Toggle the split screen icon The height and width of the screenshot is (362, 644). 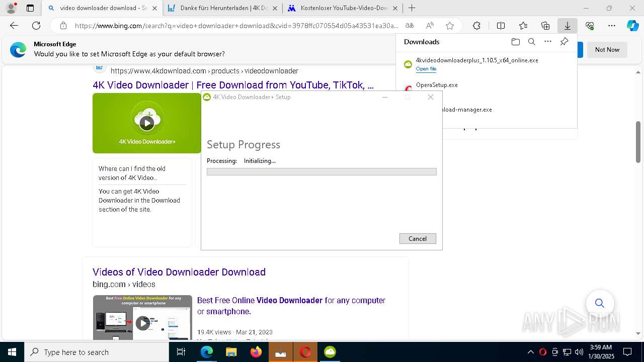click(501, 26)
